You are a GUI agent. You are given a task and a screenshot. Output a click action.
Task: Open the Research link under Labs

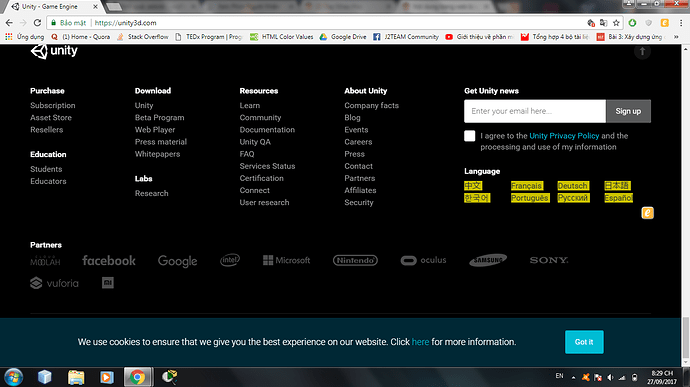click(x=151, y=193)
